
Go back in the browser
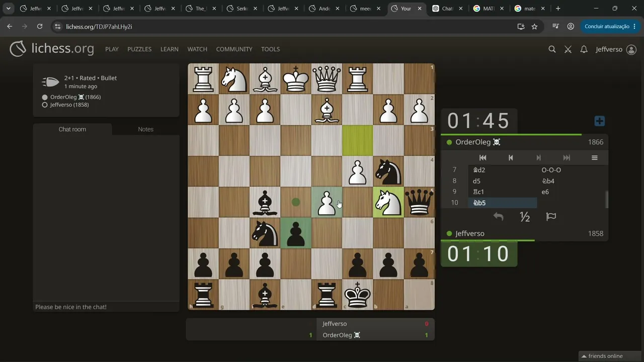[x=10, y=27]
